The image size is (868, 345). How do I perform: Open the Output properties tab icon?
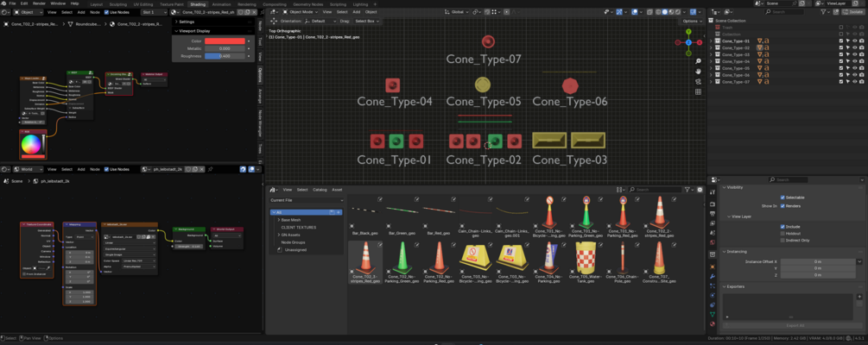(713, 213)
